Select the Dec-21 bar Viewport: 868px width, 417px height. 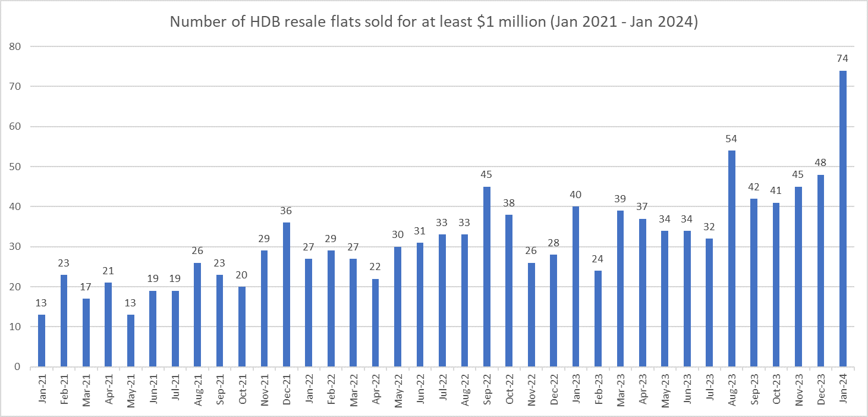(x=287, y=295)
